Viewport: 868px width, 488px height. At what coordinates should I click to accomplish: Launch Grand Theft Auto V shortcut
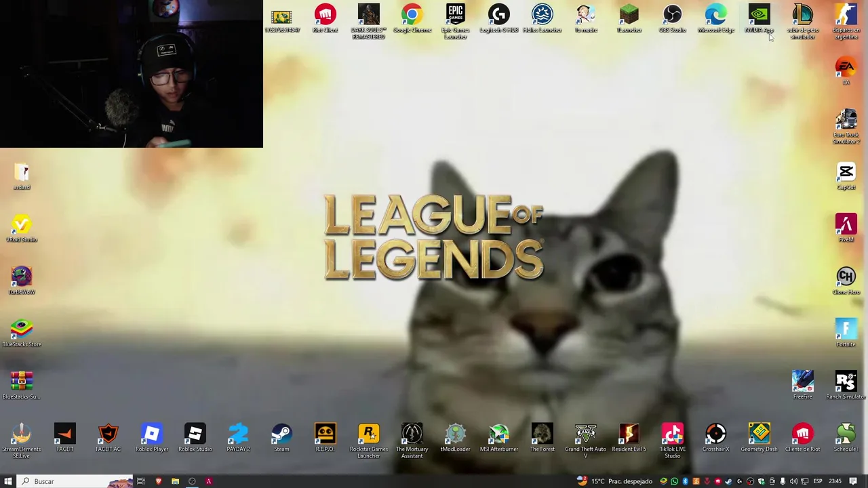(585, 440)
